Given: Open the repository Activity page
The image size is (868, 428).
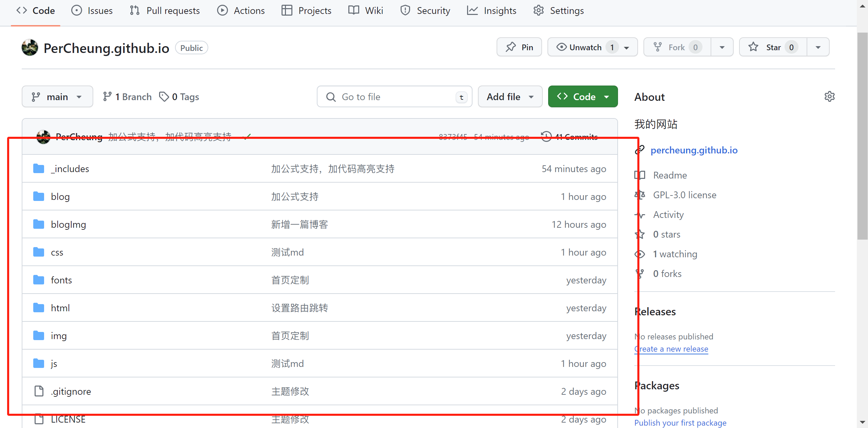Looking at the screenshot, I should 668,215.
